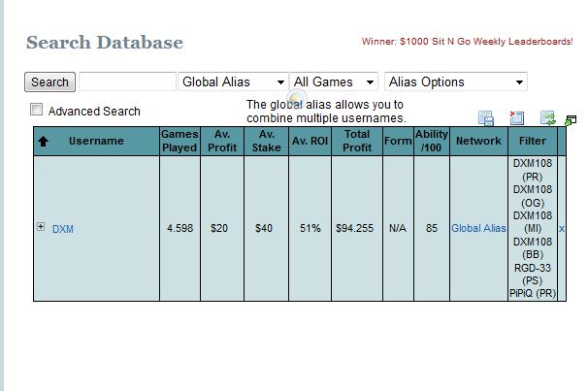Sort by the Total Profit column header
This screenshot has height=391, width=588.
[357, 142]
